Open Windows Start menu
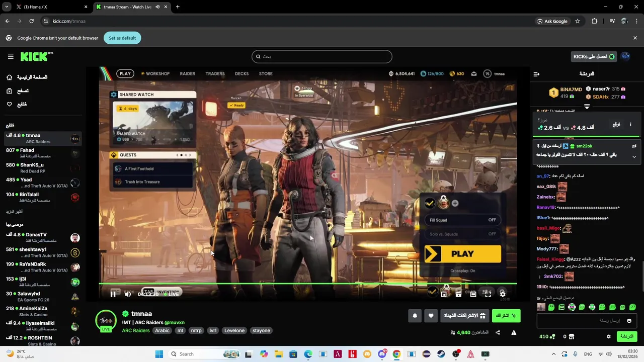 tap(159, 354)
